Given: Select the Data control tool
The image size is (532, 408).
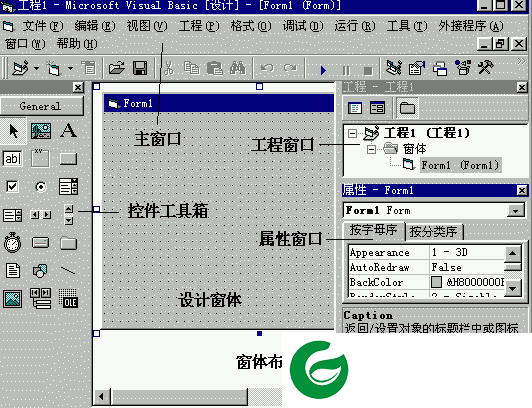Looking at the screenshot, I should (41, 298).
